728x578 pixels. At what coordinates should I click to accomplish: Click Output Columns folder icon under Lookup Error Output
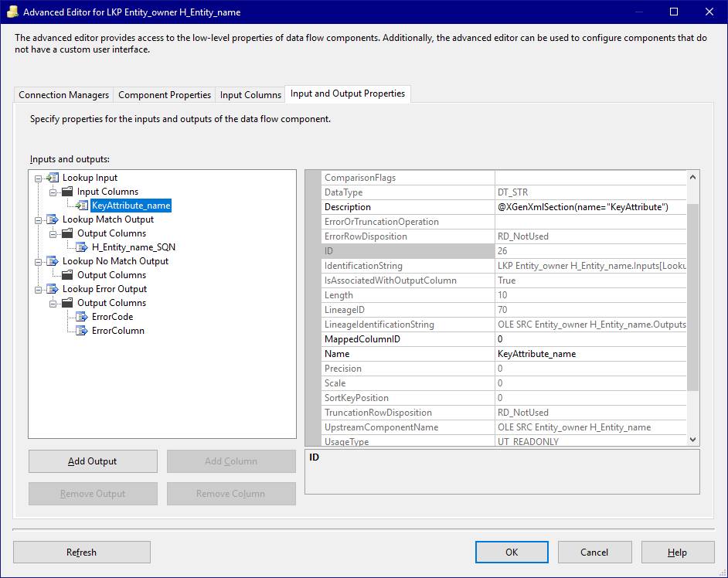[67, 303]
